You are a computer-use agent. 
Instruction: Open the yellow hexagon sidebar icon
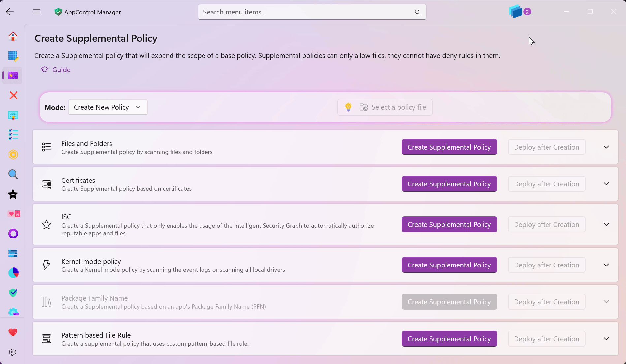[x=13, y=154]
